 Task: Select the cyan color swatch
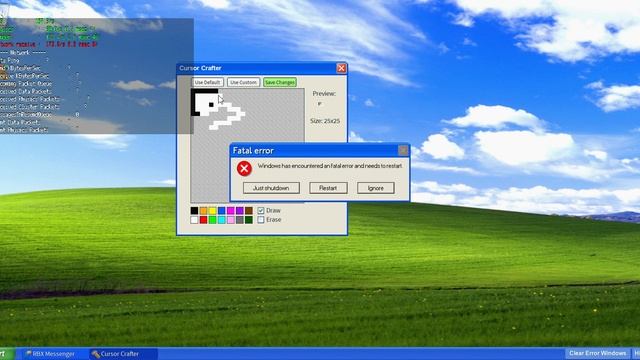click(221, 220)
